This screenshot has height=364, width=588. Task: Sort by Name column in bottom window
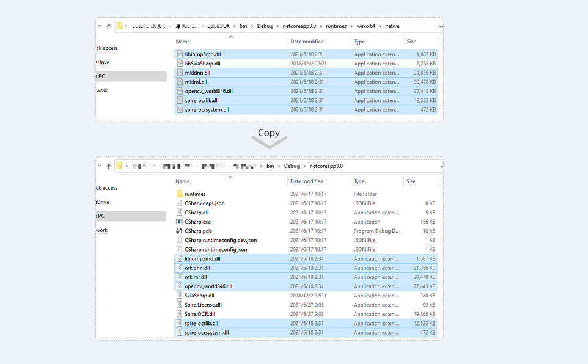(183, 181)
